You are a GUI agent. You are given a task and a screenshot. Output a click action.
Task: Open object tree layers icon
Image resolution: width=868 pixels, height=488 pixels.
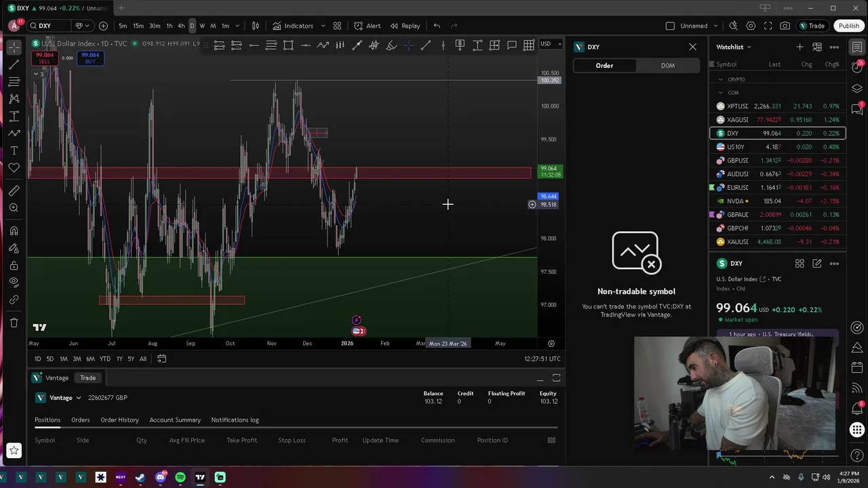point(857,89)
